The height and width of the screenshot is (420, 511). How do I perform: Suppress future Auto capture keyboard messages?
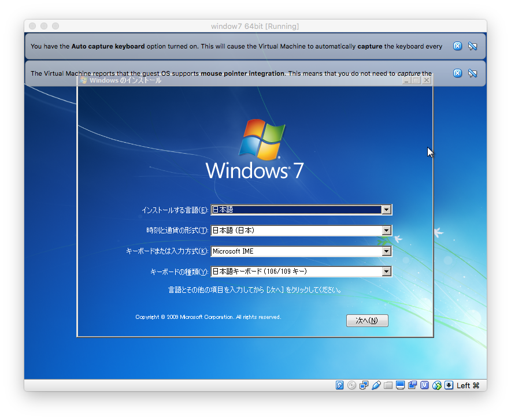pos(472,46)
